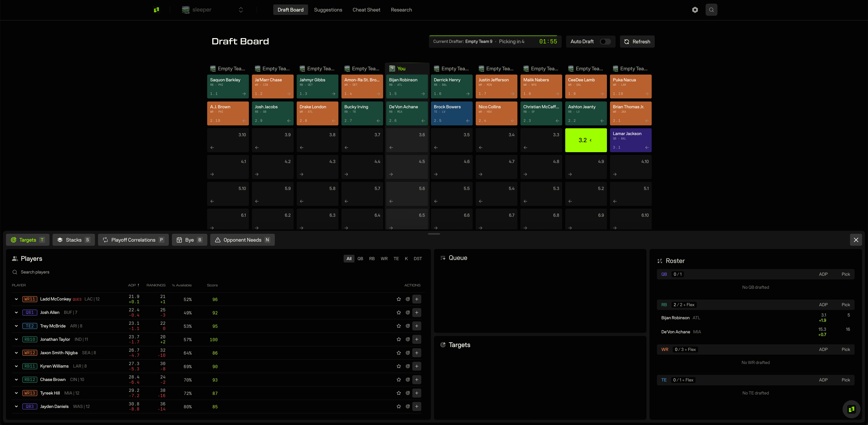Favorite Ladd McConkey with the star icon

(399, 299)
